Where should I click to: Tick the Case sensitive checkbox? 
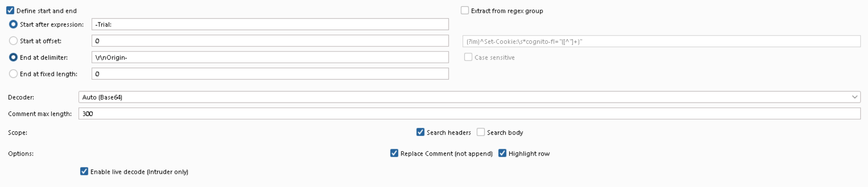pos(468,57)
